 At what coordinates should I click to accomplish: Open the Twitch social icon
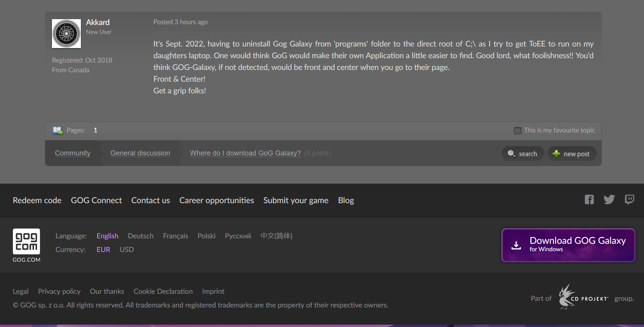(630, 200)
